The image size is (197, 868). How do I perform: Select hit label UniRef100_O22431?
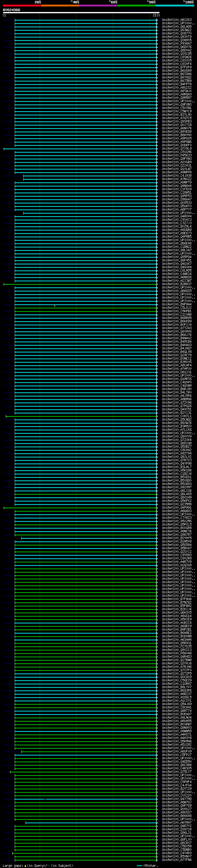pos(177,165)
